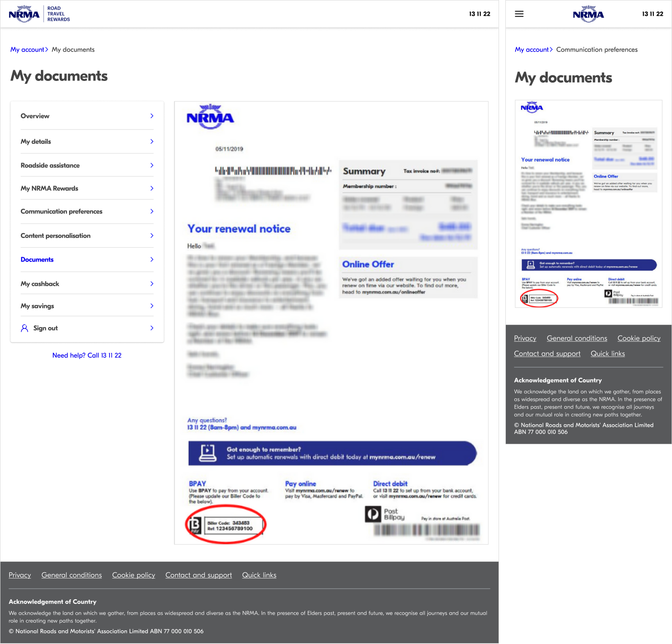The width and height of the screenshot is (672, 644).
Task: Click the 05/11/2019 date on desktop document
Action: coord(229,149)
